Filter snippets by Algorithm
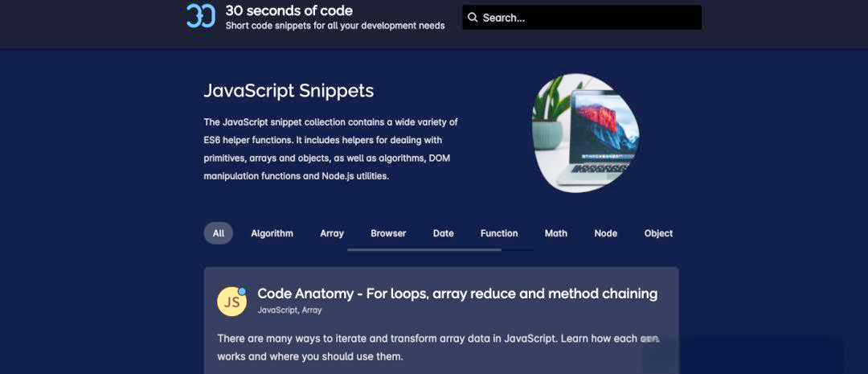Image resolution: width=868 pixels, height=374 pixels. click(x=272, y=233)
